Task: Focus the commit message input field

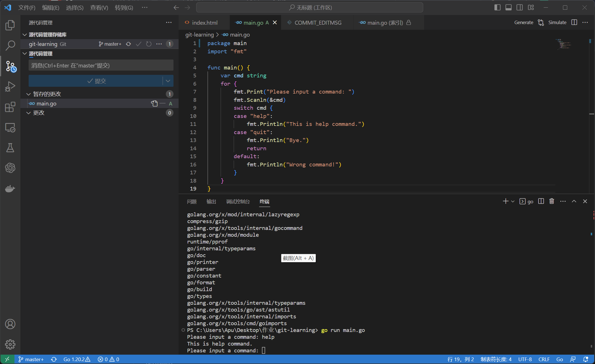Action: (101, 65)
